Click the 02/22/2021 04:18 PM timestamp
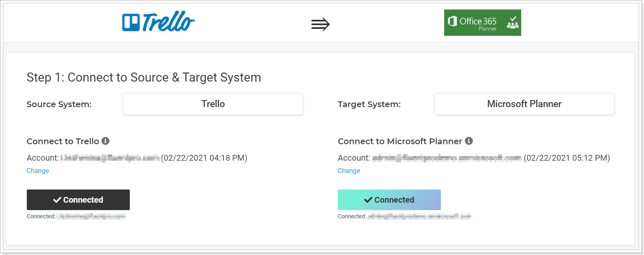Screen dimensions: 644x255 tap(204, 158)
